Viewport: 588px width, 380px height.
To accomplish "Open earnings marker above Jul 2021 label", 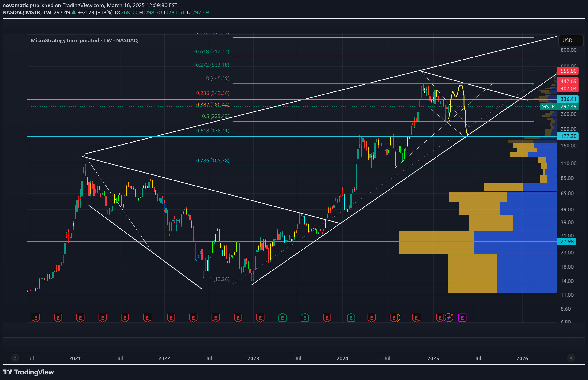I will tap(125, 317).
